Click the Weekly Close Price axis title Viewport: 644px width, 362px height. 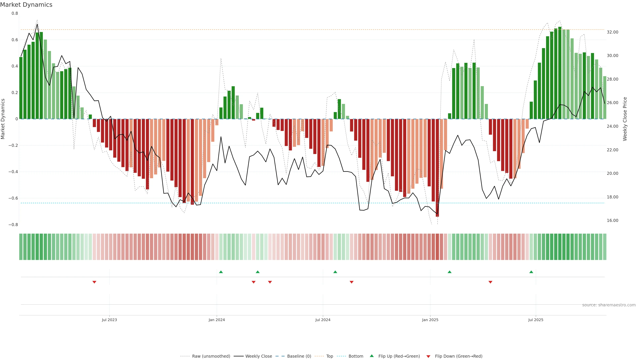(x=625, y=119)
